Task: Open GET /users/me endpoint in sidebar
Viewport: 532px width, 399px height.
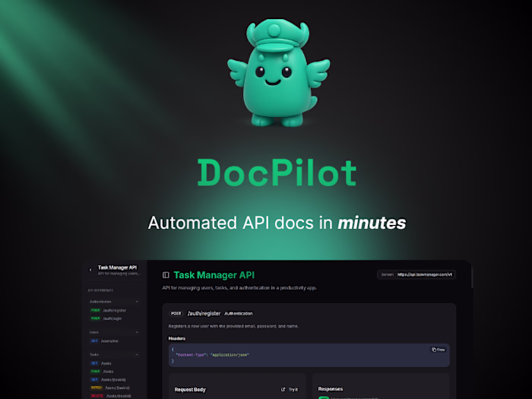Action: tap(105, 341)
